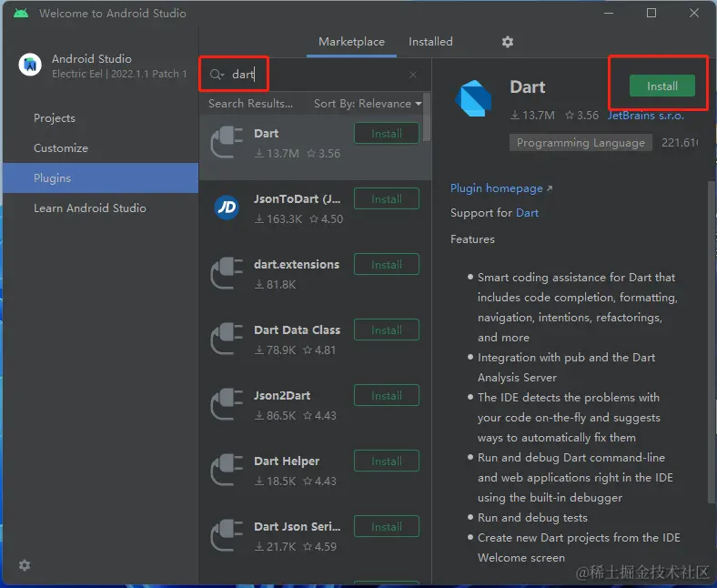The image size is (717, 588).
Task: Install Dart from the results list
Action: [x=387, y=134]
